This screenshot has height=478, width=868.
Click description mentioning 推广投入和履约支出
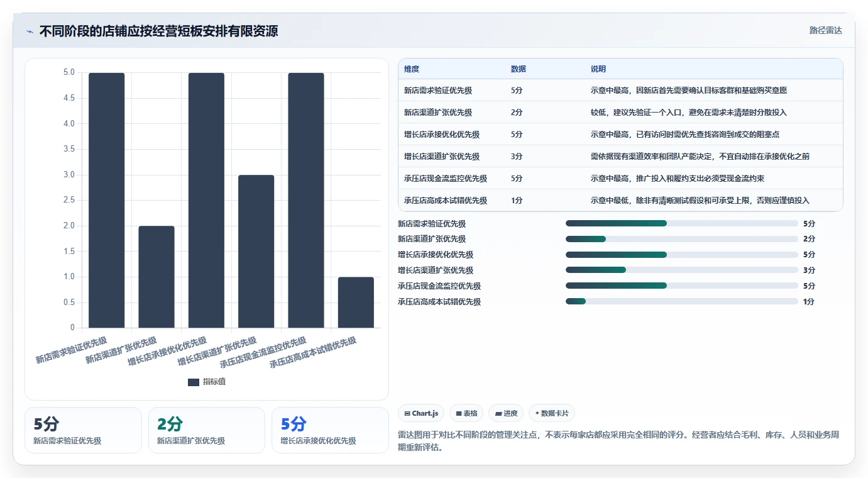pos(678,179)
